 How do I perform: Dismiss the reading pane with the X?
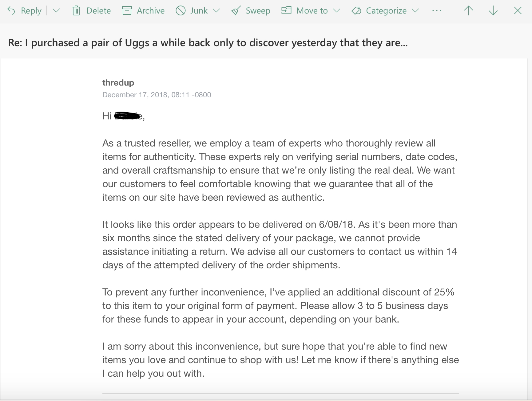517,10
